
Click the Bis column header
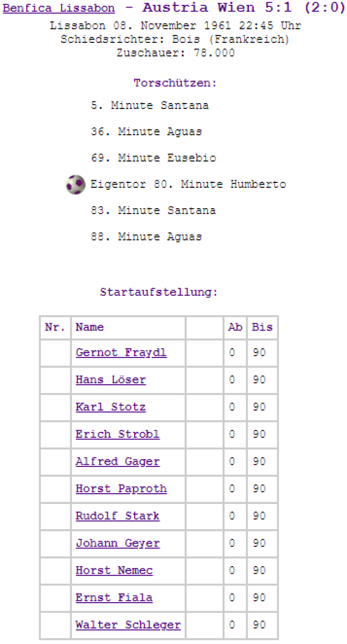(262, 327)
